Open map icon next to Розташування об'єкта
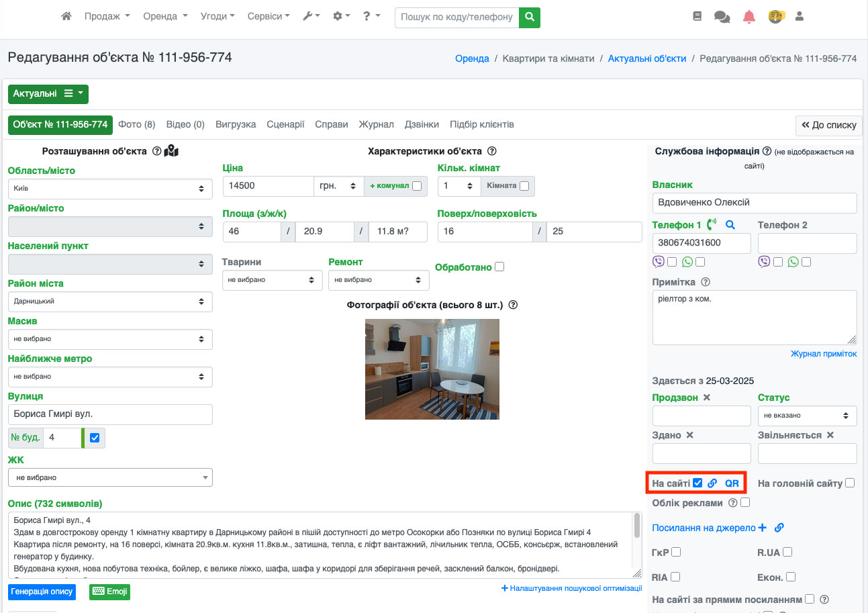The image size is (868, 613). [172, 151]
